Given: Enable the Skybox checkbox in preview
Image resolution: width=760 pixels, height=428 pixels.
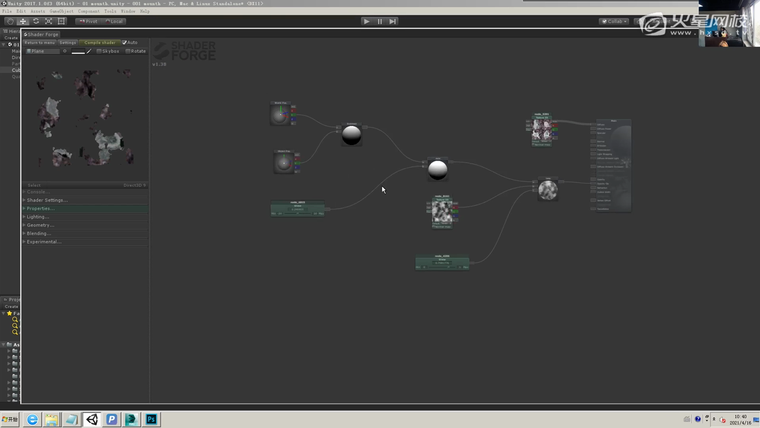Looking at the screenshot, I should click(x=98, y=51).
